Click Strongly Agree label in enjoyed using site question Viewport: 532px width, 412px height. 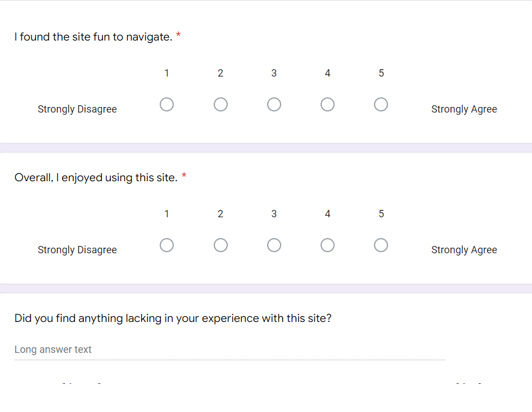[464, 250]
